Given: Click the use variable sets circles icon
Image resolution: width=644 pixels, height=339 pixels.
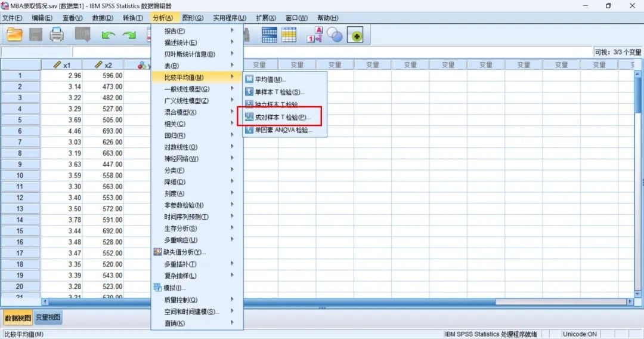Looking at the screenshot, I should coord(335,35).
